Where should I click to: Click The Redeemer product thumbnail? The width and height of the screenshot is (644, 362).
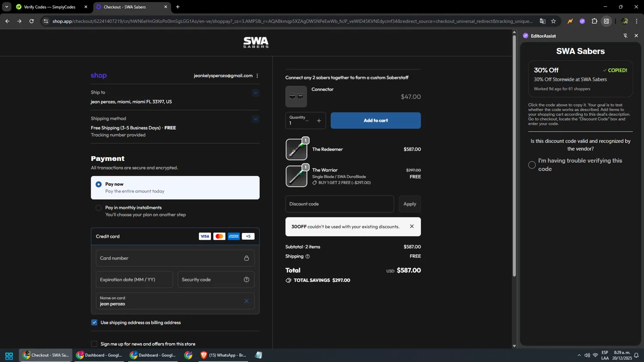coord(296,149)
